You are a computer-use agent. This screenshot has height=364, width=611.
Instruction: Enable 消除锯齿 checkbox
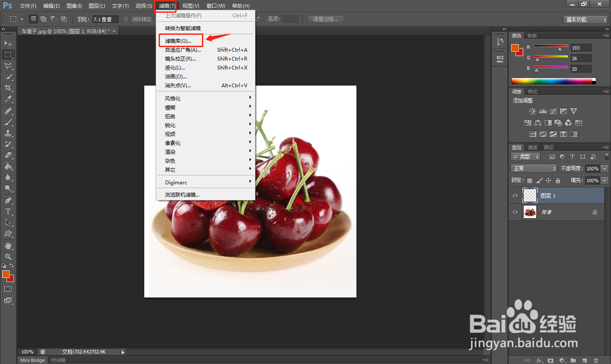(x=126, y=19)
